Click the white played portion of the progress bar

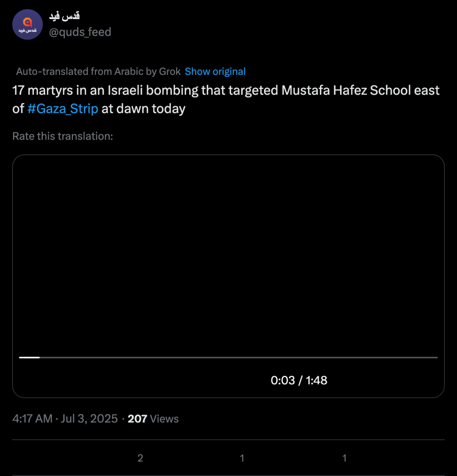[x=29, y=357]
